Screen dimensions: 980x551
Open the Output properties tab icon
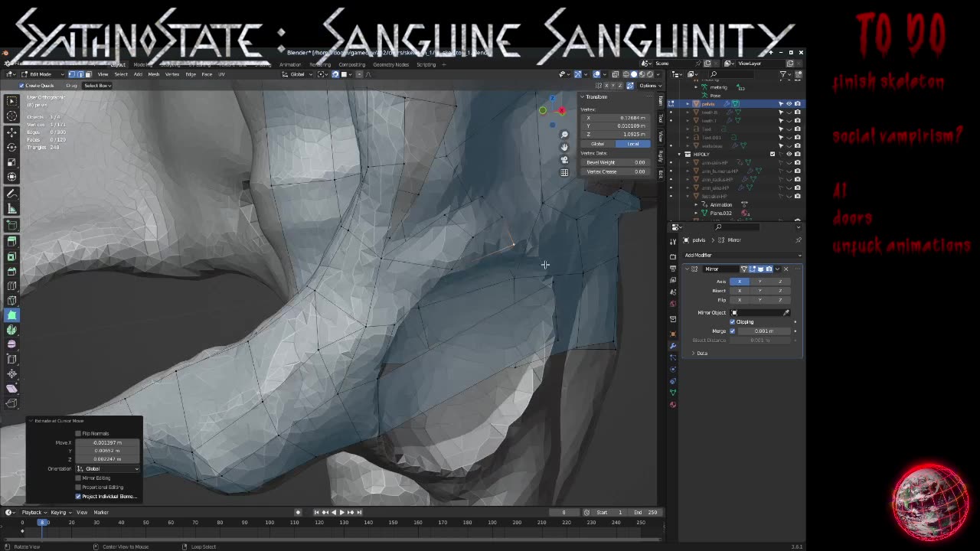click(673, 269)
